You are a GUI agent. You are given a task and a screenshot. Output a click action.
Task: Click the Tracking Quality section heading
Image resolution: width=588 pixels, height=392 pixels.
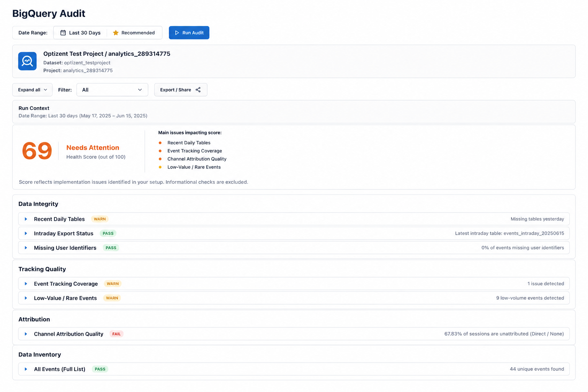(x=42, y=269)
